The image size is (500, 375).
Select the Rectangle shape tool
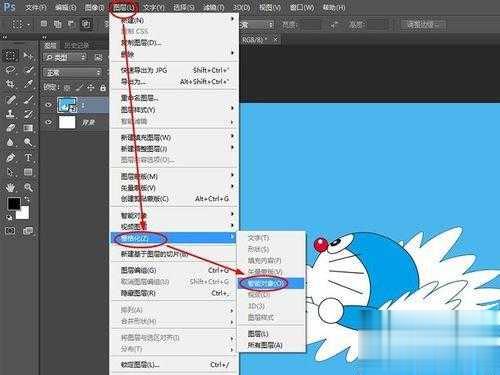point(28,172)
